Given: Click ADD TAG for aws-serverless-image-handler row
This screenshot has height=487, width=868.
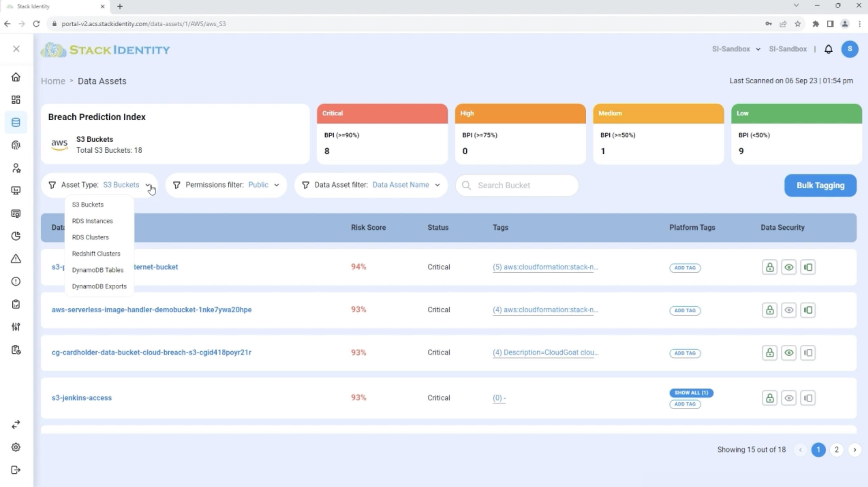Looking at the screenshot, I should point(685,310).
